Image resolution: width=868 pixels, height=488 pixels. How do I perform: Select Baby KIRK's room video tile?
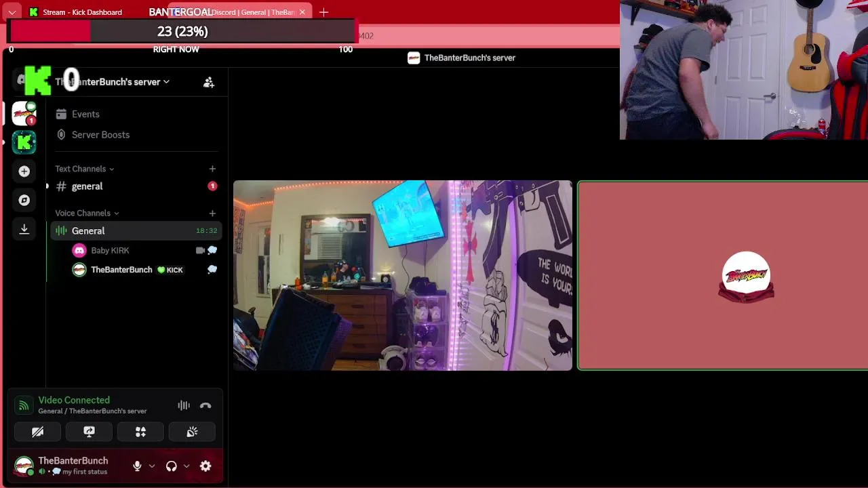click(403, 275)
